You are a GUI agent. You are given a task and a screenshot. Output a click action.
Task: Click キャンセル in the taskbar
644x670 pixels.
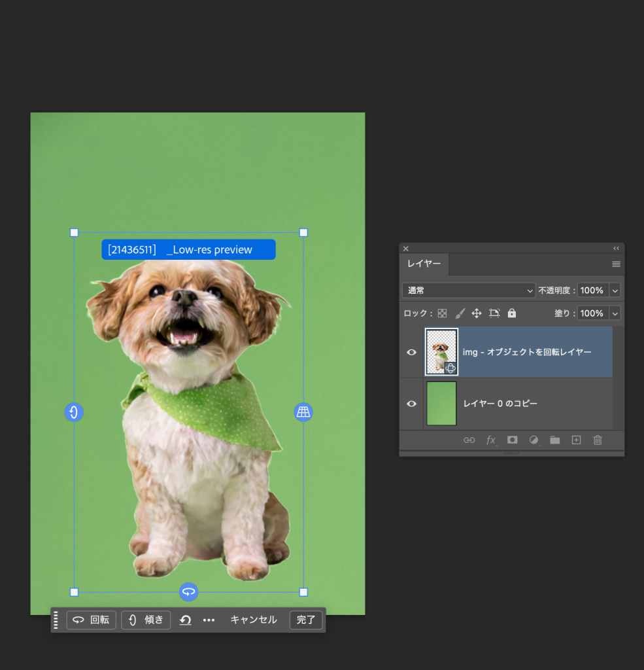[x=253, y=620]
